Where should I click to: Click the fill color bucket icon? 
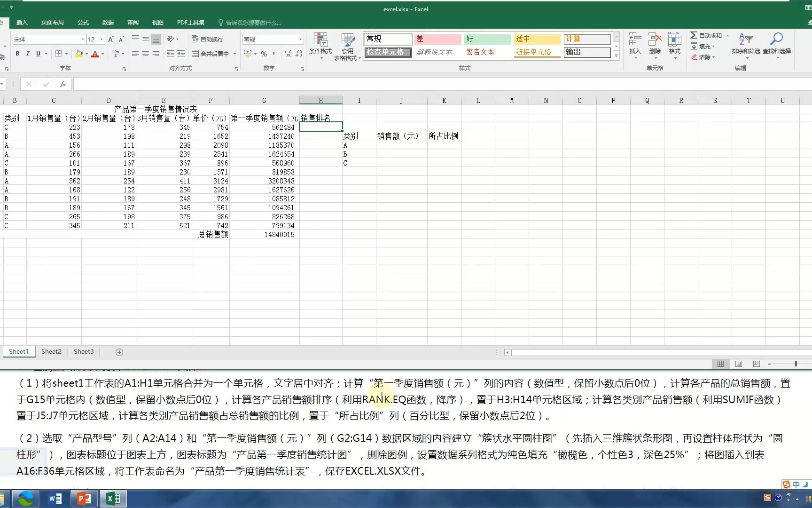pos(79,54)
